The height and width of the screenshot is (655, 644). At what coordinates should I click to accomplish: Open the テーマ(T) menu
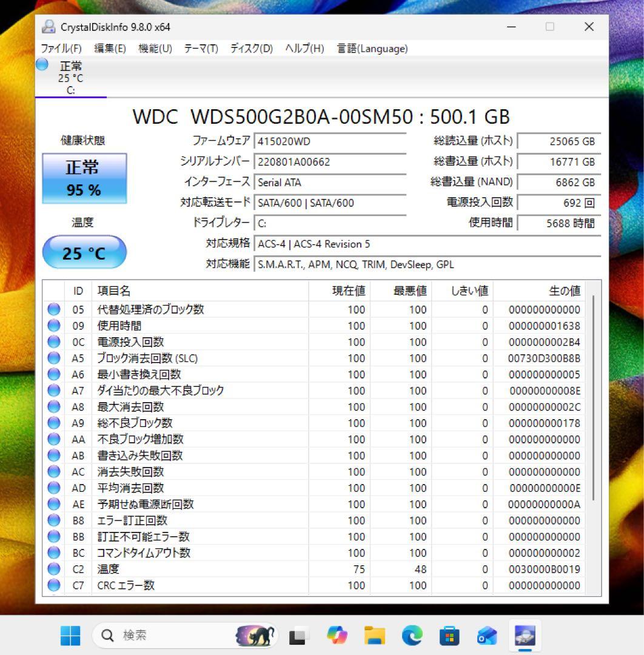201,49
